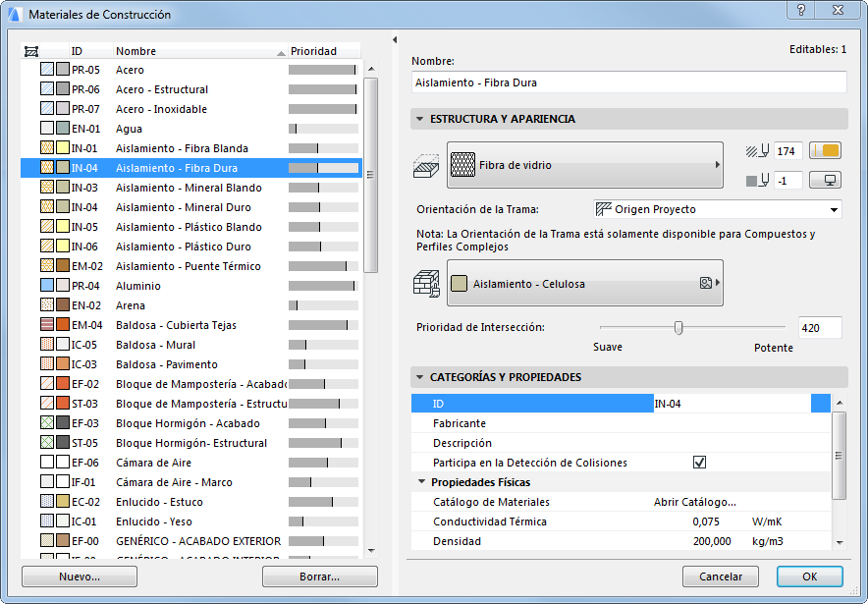
Task: Click the help question mark button
Action: (801, 10)
